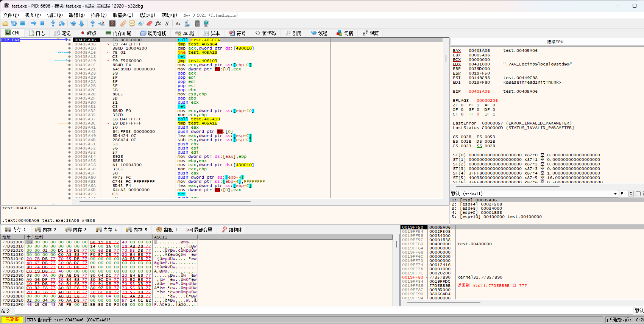
Task: Execute till return with the up-arrow icon
Action: coord(92,23)
